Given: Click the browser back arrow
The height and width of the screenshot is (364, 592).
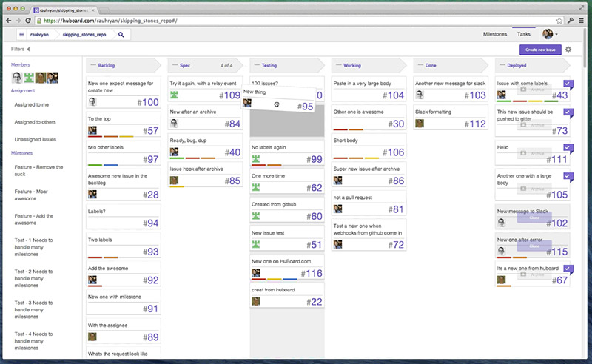Looking at the screenshot, I should pyautogui.click(x=9, y=21).
